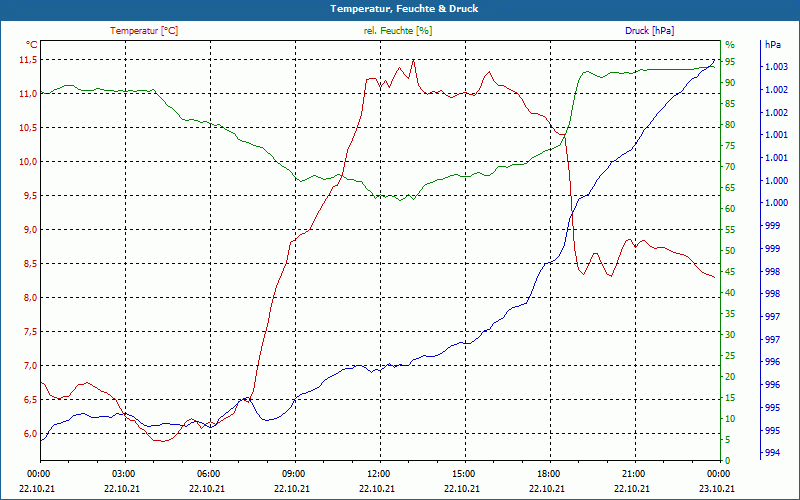Select the blue 'Druck [hPa]' legend label
This screenshot has width=800, height=500.
tap(649, 31)
